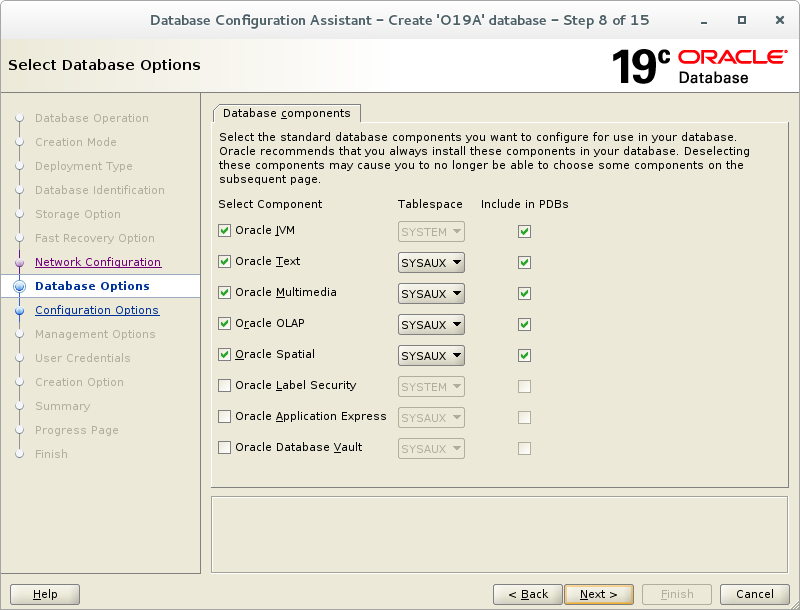Open the Oracle Text tablespace dropdown
The height and width of the screenshot is (610, 800).
[431, 263]
